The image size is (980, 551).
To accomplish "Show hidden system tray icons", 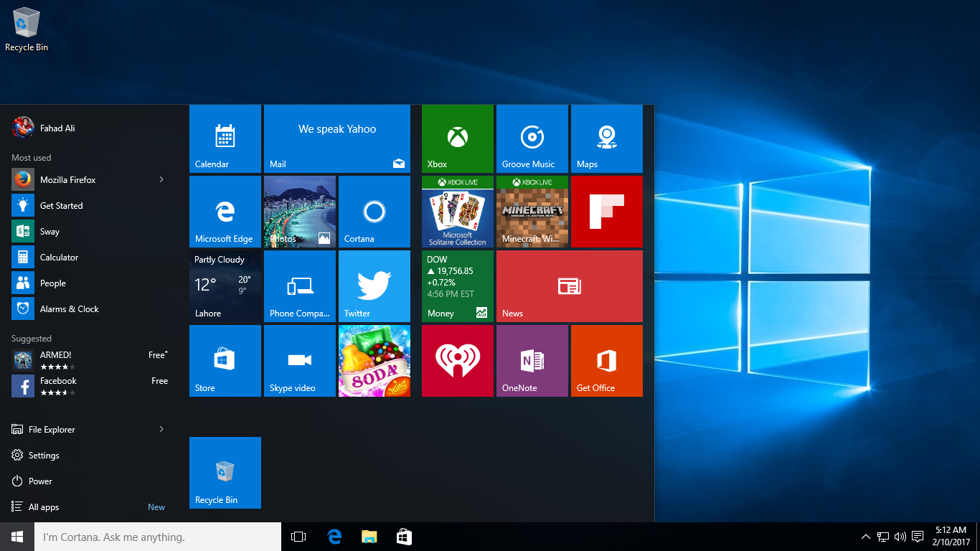I will coord(866,537).
